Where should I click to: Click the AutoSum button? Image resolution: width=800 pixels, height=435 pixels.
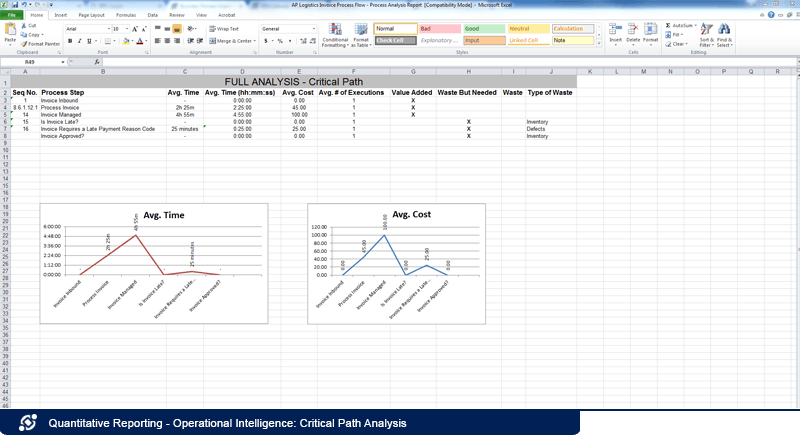pyautogui.click(x=682, y=24)
